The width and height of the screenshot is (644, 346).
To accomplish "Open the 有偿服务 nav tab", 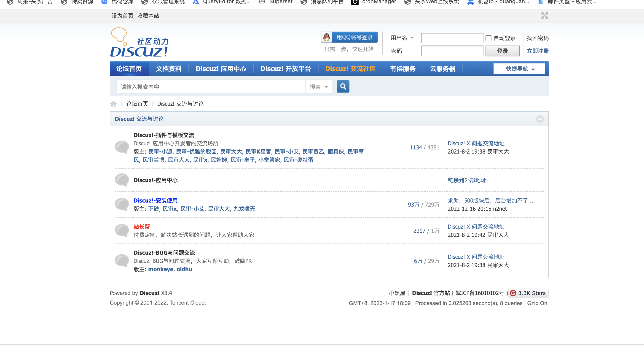I will (x=403, y=69).
